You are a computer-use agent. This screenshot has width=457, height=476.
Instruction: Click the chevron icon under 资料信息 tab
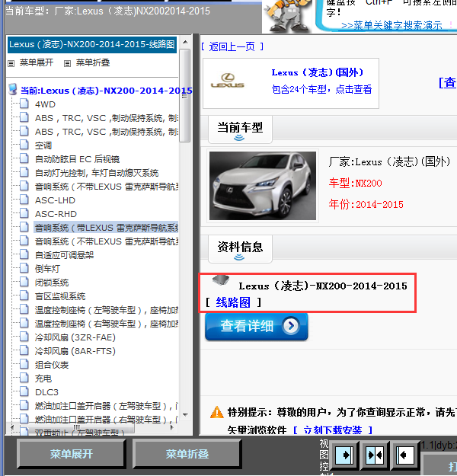pyautogui.click(x=239, y=257)
